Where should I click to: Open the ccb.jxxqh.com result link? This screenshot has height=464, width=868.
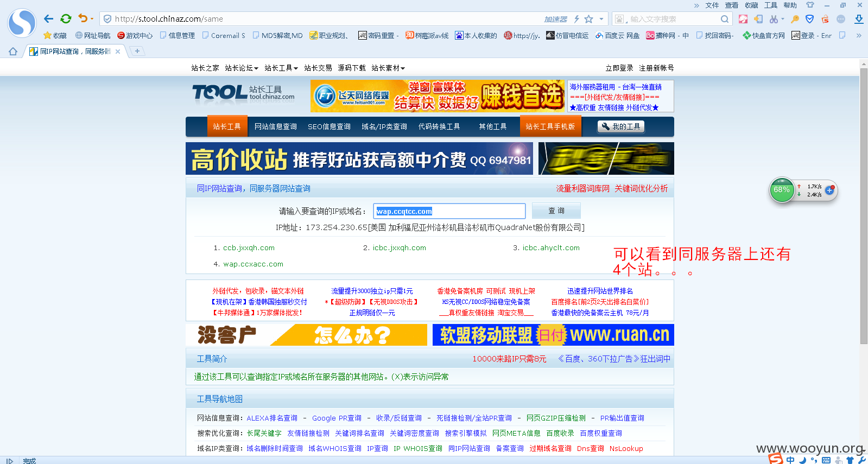point(249,248)
